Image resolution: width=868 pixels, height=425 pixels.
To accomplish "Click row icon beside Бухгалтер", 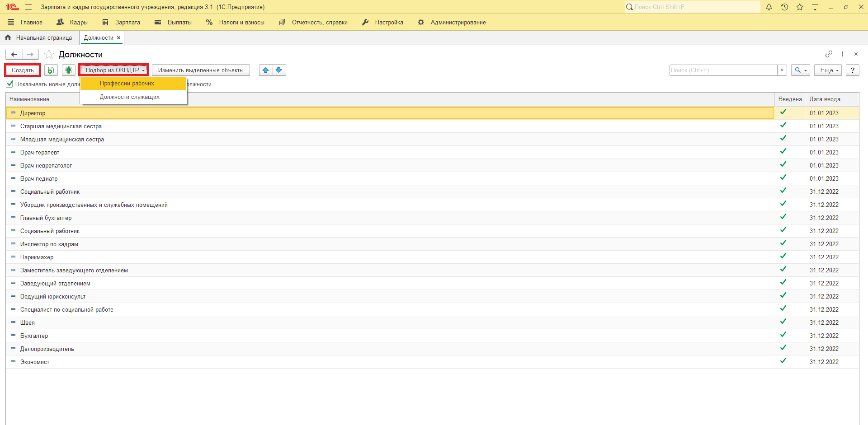I will [13, 336].
